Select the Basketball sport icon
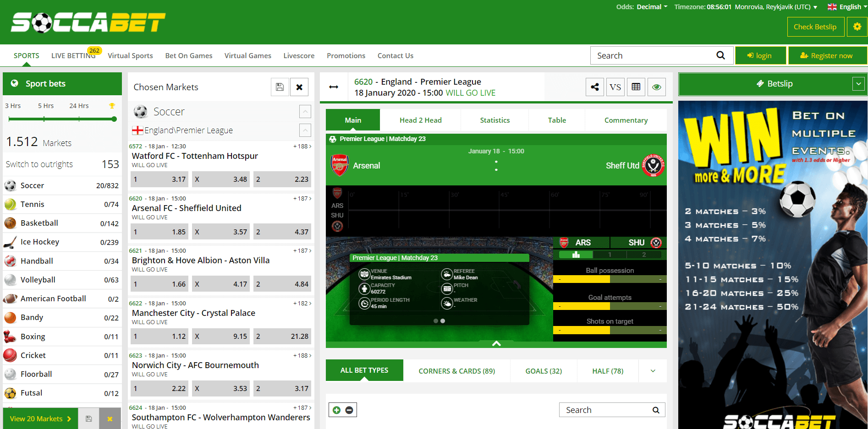The image size is (868, 429). point(10,223)
